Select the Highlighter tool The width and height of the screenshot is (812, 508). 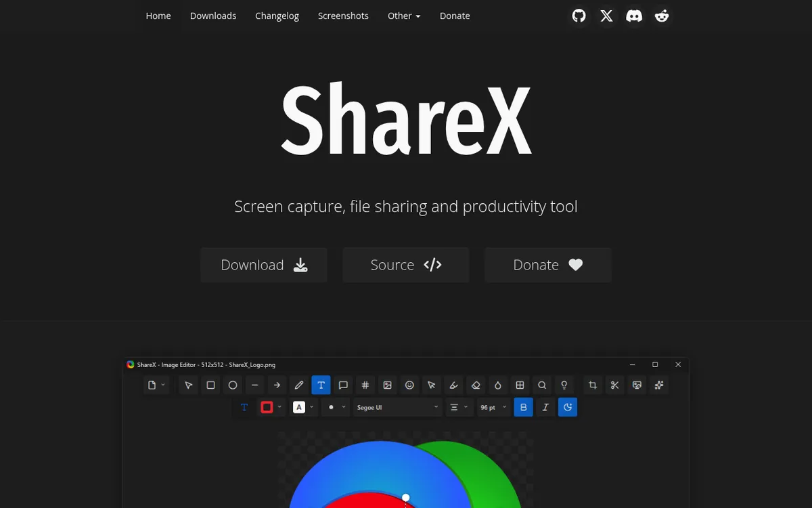453,385
